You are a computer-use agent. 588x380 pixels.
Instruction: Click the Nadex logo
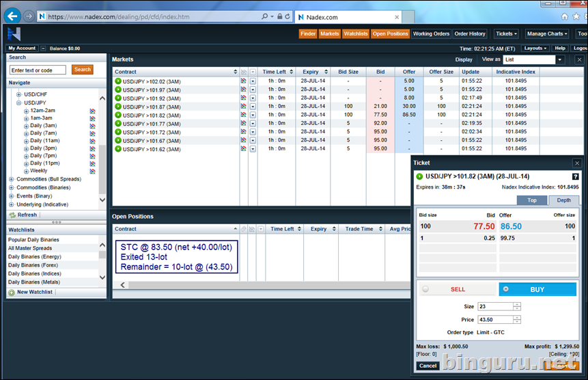[14, 34]
